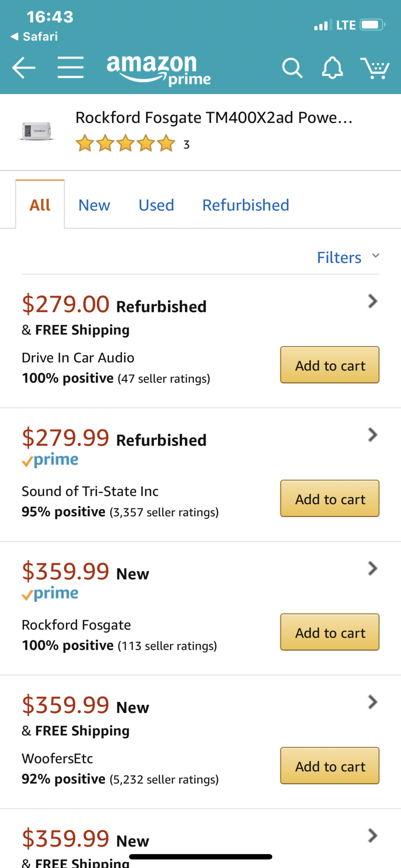This screenshot has height=868, width=401.
Task: Tap the Amazon Prime logo
Action: (158, 69)
